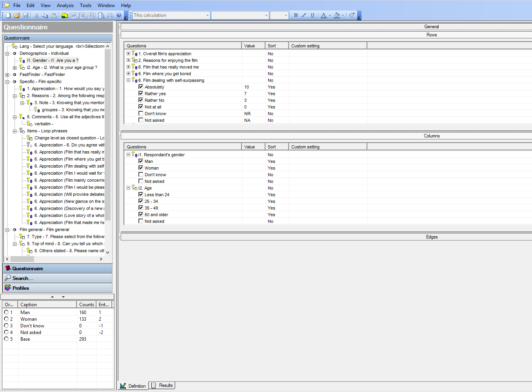Click the Open folder icon
Screen dimensions: 532x392
click(17, 15)
